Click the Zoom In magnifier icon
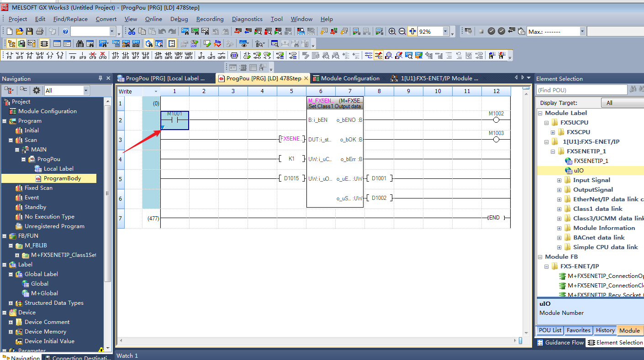644x360 pixels. pyautogui.click(x=392, y=31)
